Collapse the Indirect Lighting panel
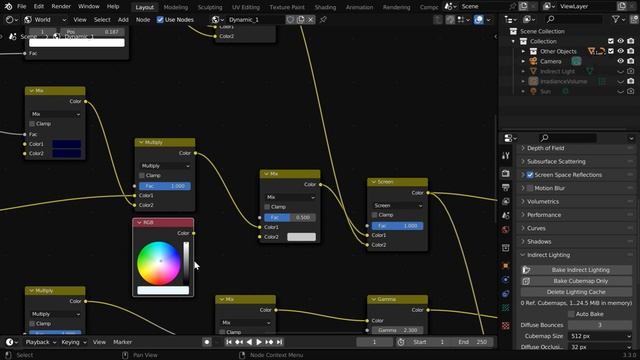The height and width of the screenshot is (360, 640). click(548, 255)
